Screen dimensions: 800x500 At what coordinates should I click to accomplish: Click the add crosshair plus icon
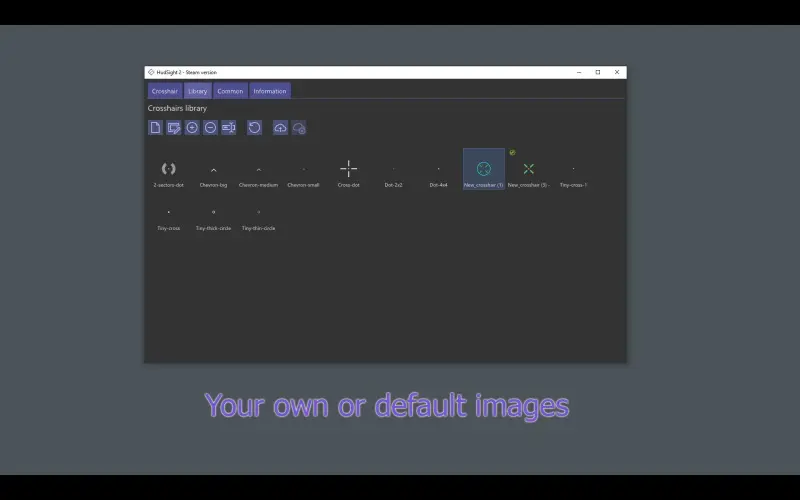[x=192, y=128]
